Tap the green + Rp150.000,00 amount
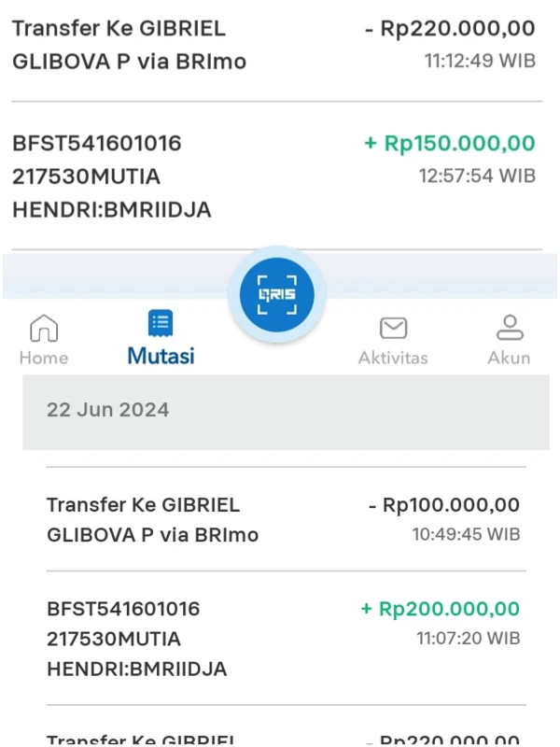560x747 pixels. (x=449, y=144)
